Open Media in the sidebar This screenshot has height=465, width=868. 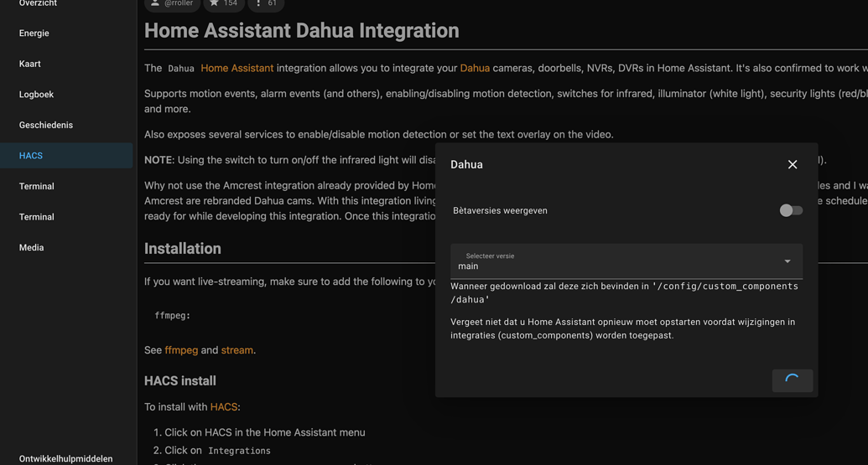click(x=32, y=248)
